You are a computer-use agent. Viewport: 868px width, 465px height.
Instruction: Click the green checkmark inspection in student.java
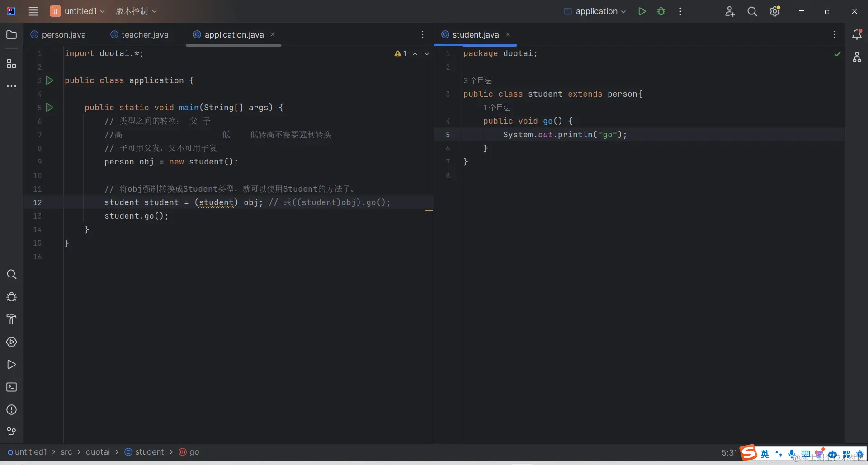(837, 54)
